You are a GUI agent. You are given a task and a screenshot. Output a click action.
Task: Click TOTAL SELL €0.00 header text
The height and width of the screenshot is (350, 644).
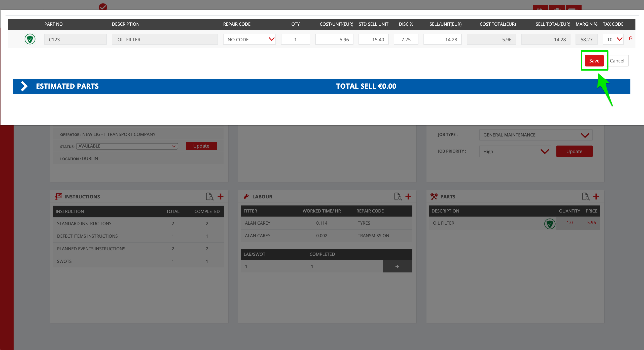tap(366, 86)
